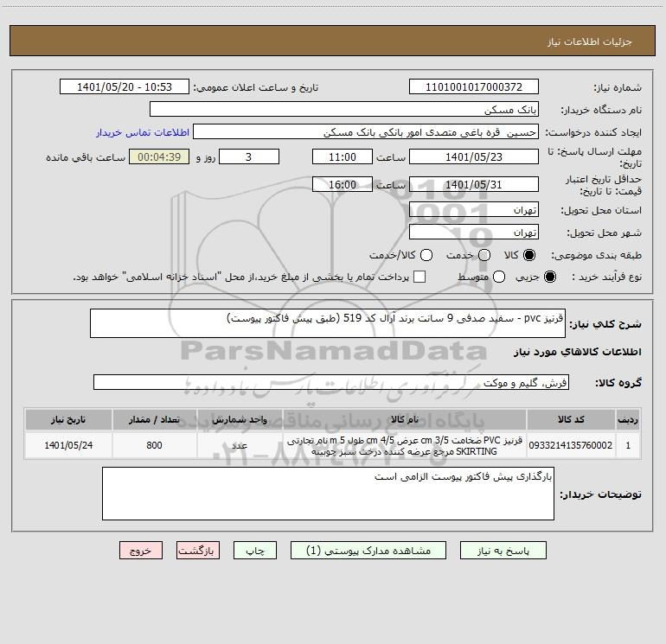Image resolution: width=666 pixels, height=644 pixels.
Task: Click the remaining days field showing 3
Action: click(249, 156)
